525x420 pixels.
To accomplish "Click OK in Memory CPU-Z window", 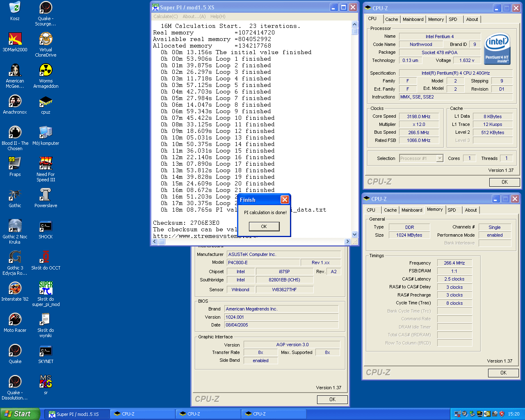I will tap(503, 373).
